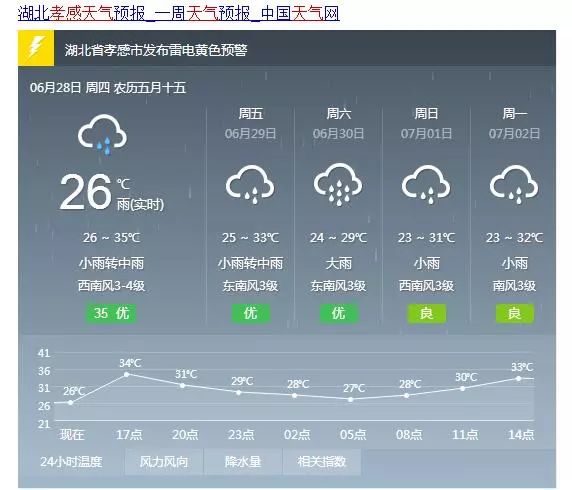
Task: Click the 33℃ point at 14点
Action: 518,378
